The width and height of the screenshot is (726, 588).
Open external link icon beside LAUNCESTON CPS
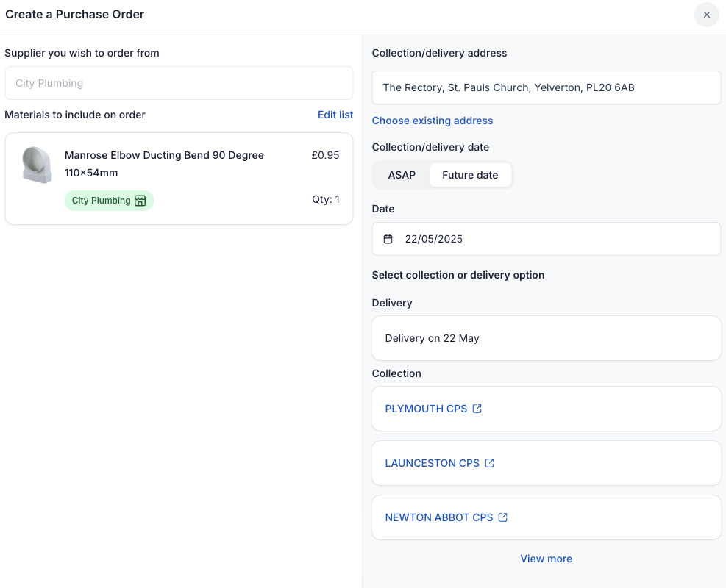tap(490, 463)
